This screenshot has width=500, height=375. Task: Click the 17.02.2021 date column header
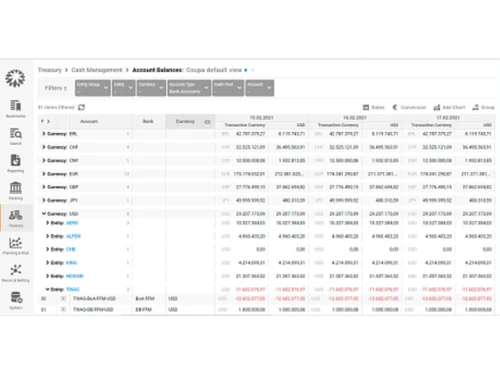pyautogui.click(x=448, y=117)
